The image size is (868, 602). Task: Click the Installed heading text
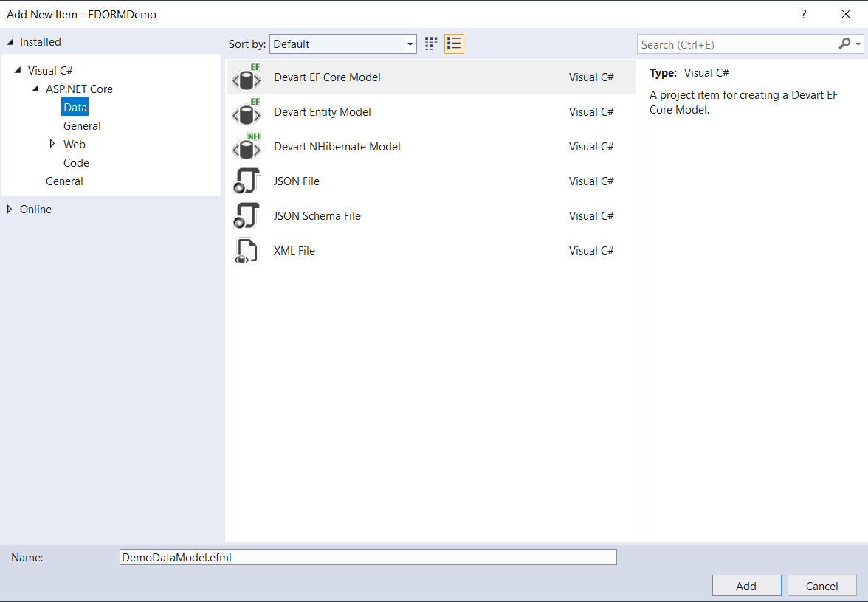[x=41, y=42]
